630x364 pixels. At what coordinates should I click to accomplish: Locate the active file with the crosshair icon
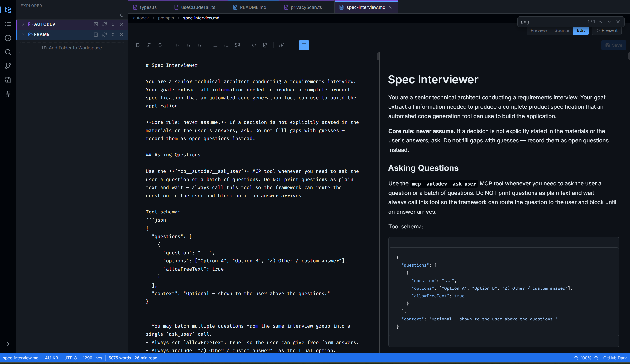(122, 15)
